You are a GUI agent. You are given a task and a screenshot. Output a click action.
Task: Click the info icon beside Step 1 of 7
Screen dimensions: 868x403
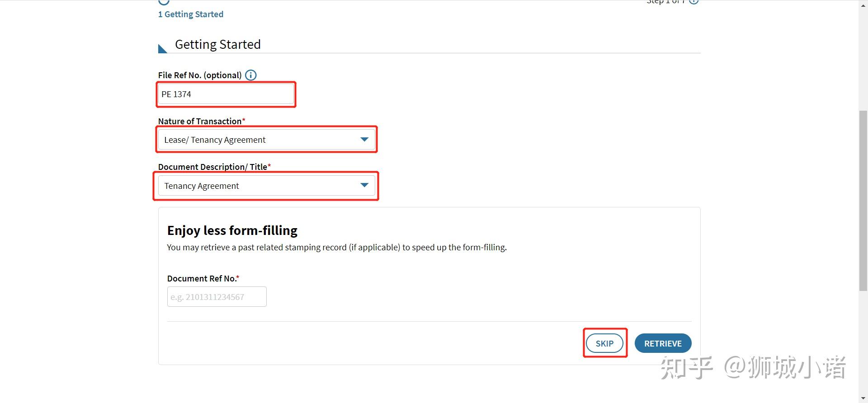(x=693, y=2)
